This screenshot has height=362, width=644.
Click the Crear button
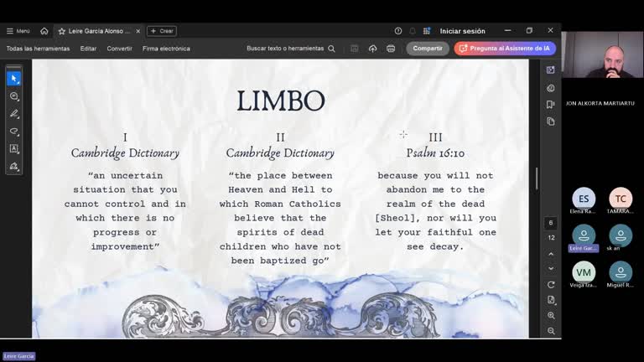click(x=162, y=31)
